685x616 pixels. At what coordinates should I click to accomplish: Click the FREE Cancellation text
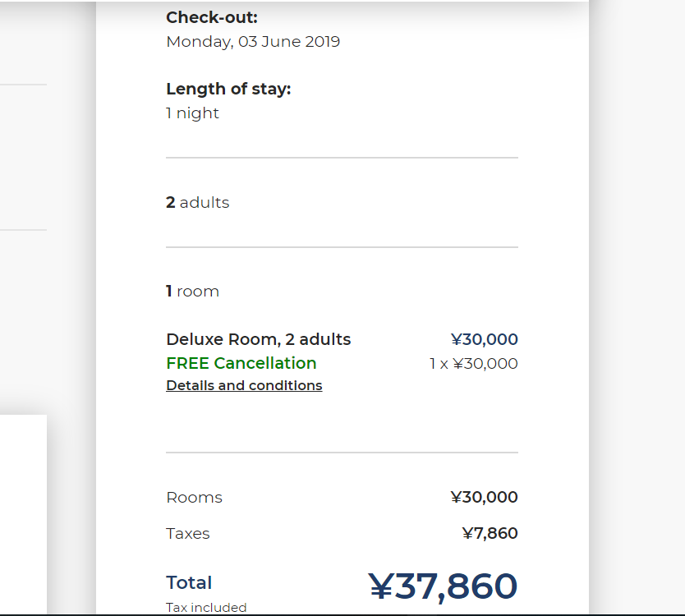[241, 363]
